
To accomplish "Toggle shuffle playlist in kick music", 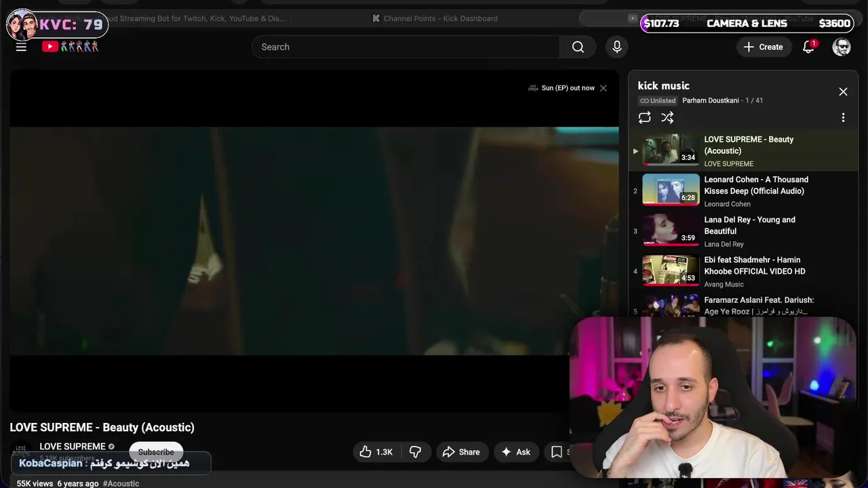I will tap(667, 117).
